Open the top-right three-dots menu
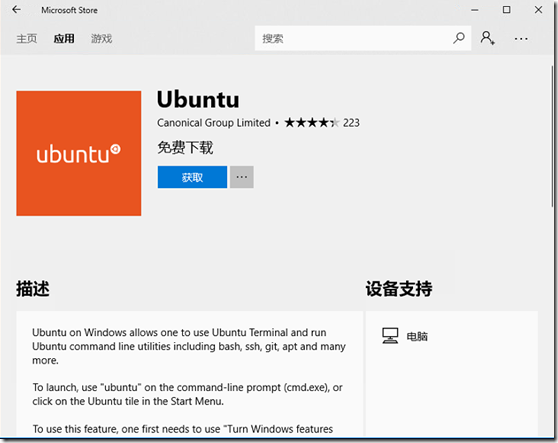Screen dimensions: 558x443 point(521,38)
